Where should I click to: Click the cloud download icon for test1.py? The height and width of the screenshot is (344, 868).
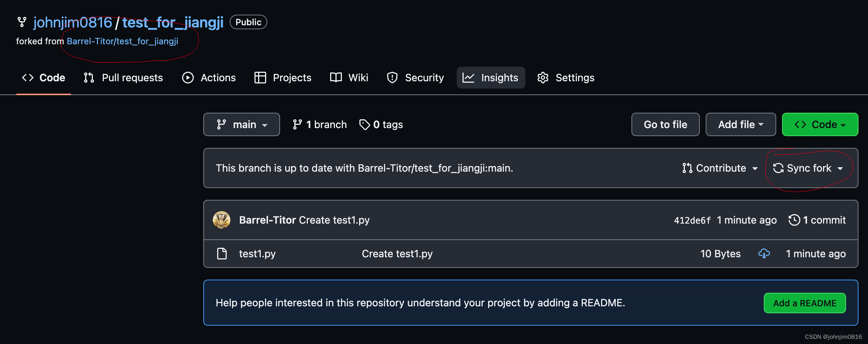click(x=764, y=254)
